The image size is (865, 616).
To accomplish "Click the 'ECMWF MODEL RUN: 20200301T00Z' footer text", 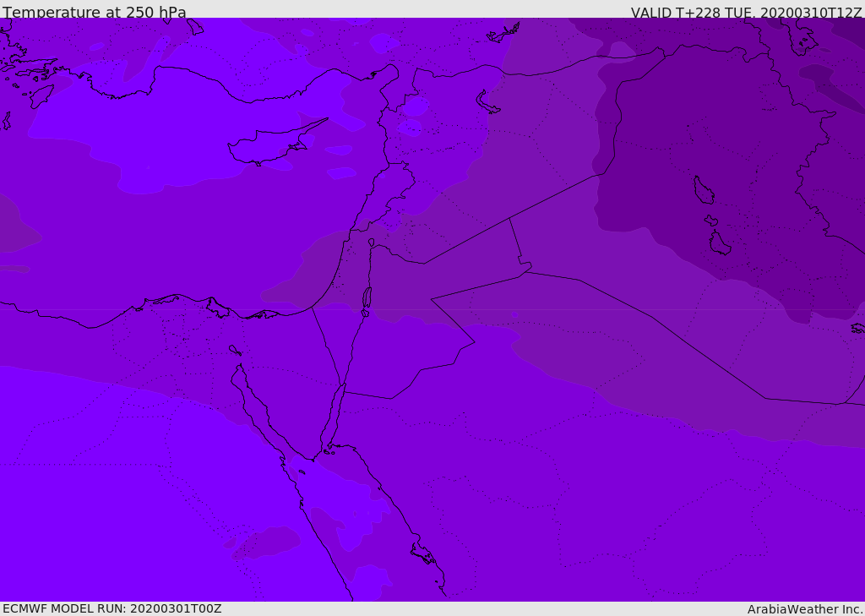I will pos(112,608).
